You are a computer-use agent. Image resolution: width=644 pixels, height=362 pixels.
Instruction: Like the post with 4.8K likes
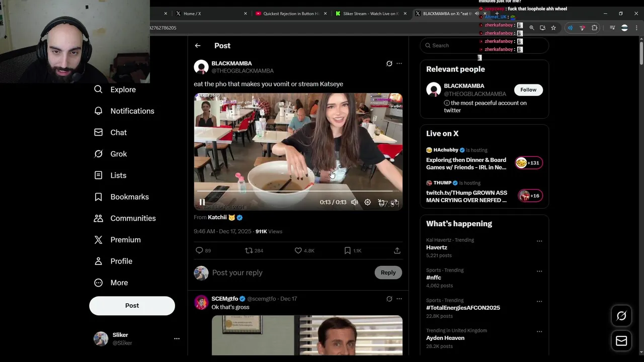coord(304,250)
